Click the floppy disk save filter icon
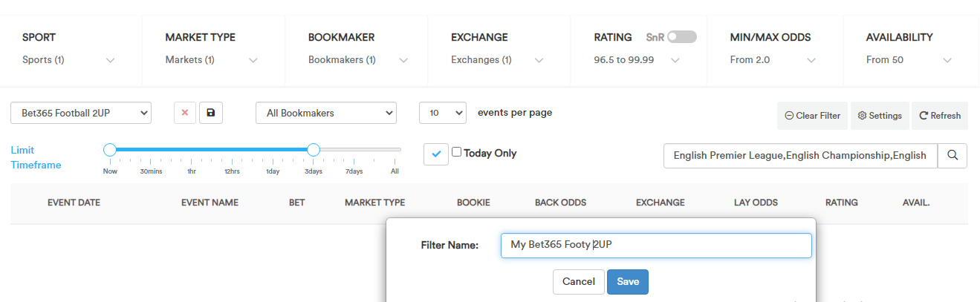Viewport: 980px width, 302px height. [x=211, y=113]
